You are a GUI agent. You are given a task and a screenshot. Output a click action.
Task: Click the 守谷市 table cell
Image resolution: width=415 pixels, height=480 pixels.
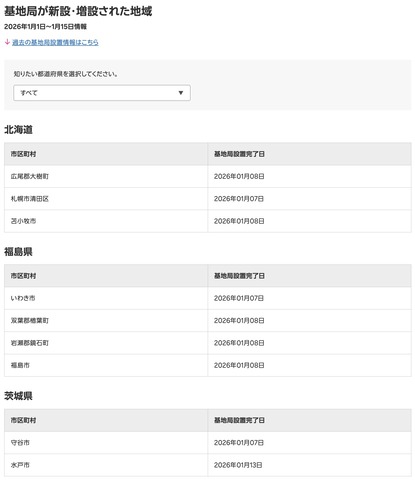point(106,442)
